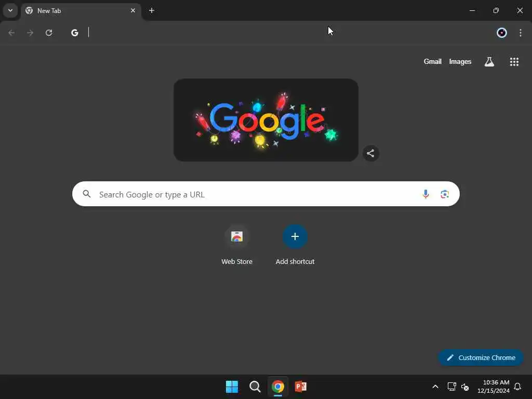Go back to previous page

(x=11, y=33)
